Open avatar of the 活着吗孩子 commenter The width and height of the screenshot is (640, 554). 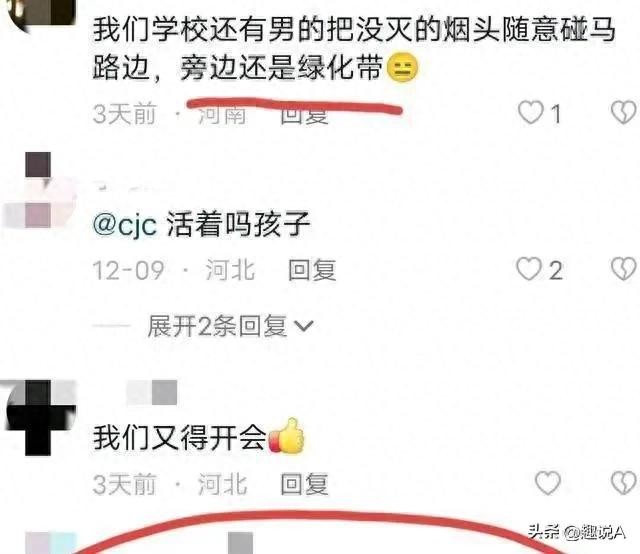pos(38,190)
